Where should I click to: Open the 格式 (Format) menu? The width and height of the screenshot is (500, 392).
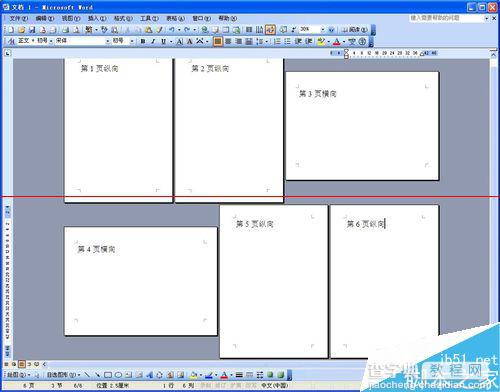[123, 18]
